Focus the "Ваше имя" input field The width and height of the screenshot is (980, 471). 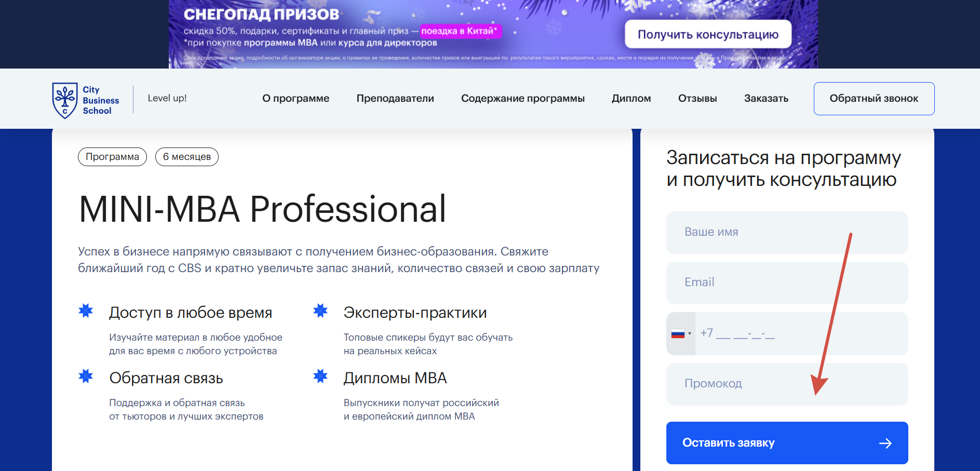point(787,232)
